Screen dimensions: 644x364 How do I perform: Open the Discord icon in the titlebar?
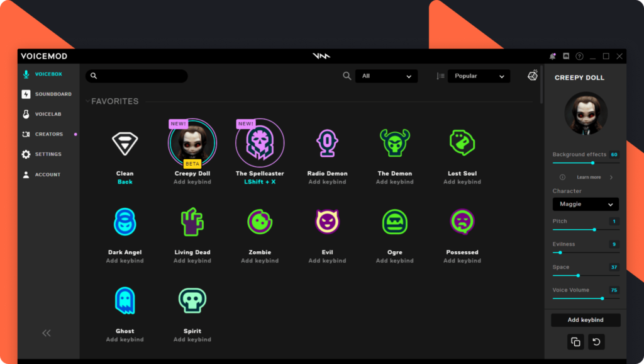(x=565, y=55)
